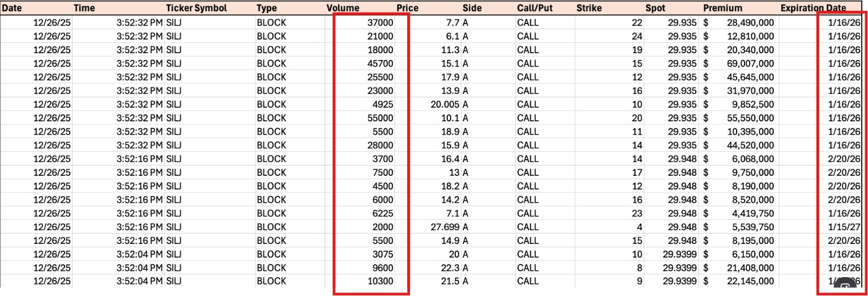Select the volume cell 2000
Screen dimensions: 868x296
click(x=383, y=227)
